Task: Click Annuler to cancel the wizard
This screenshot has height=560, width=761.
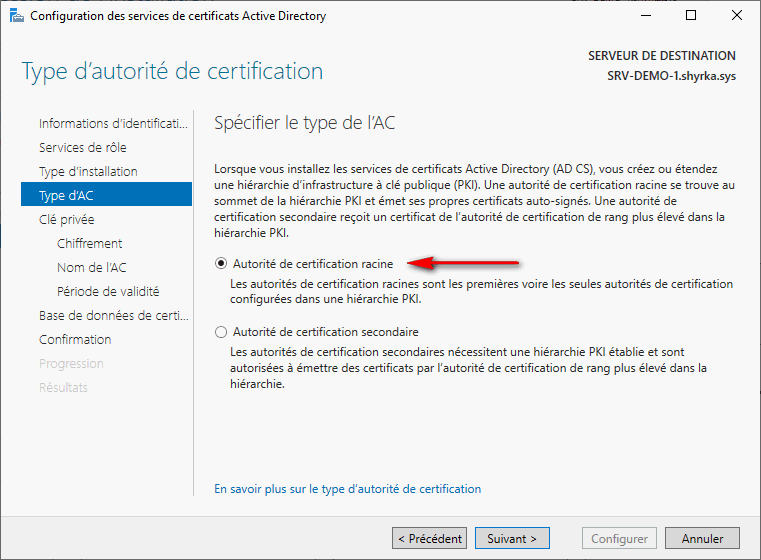Action: coord(702,539)
